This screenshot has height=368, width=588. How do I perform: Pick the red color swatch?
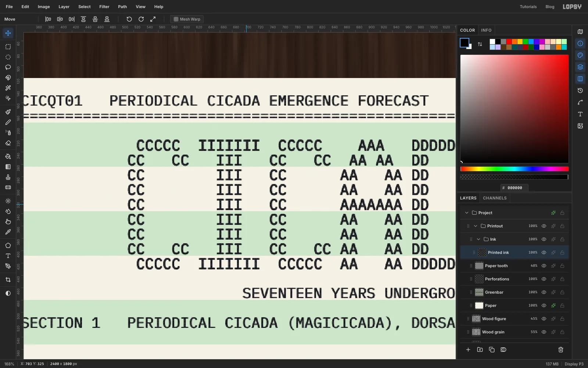(509, 42)
